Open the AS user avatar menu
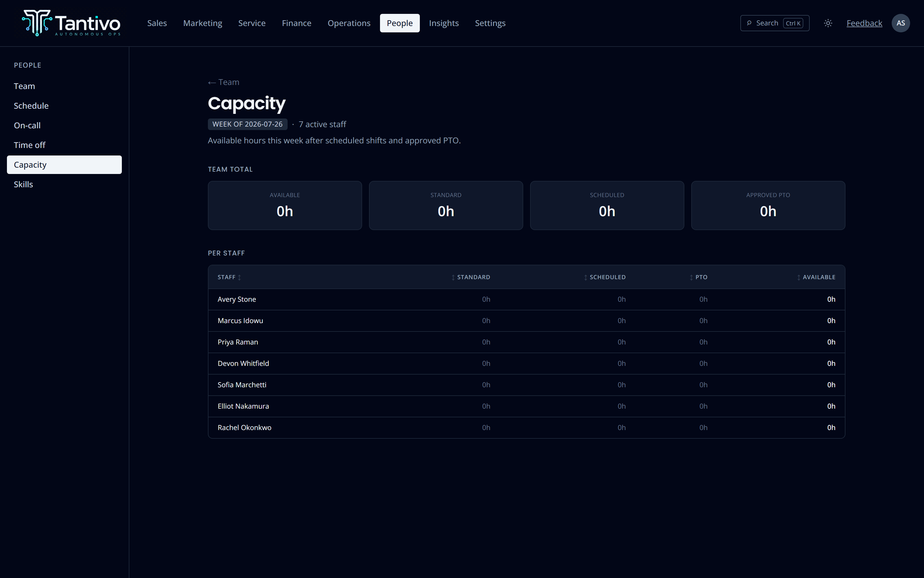Image resolution: width=924 pixels, height=578 pixels. pos(900,23)
